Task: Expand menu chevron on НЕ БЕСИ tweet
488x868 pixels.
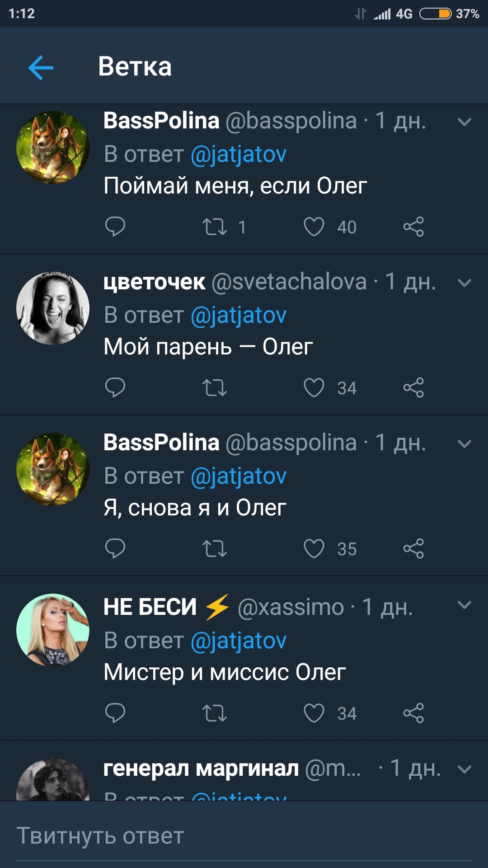Action: [465, 605]
